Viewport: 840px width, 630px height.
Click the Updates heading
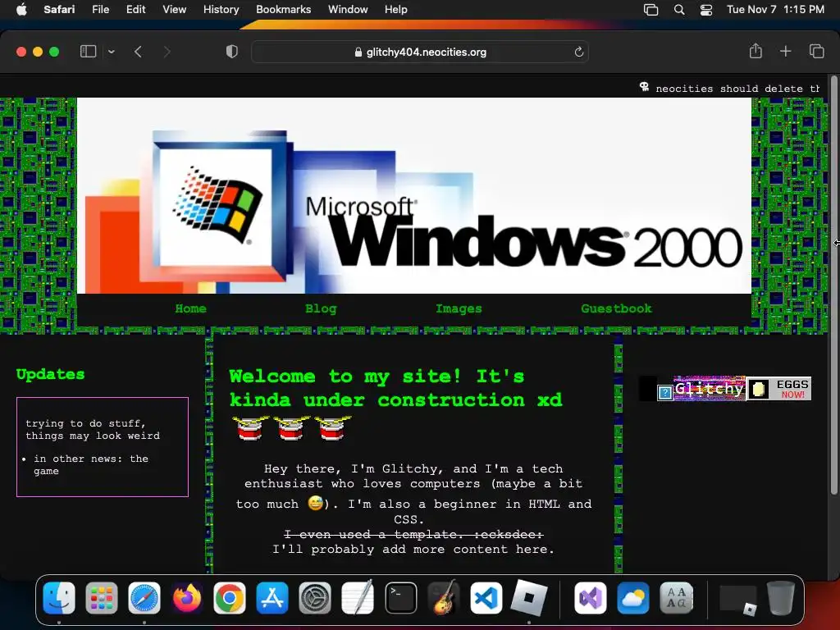coord(50,374)
